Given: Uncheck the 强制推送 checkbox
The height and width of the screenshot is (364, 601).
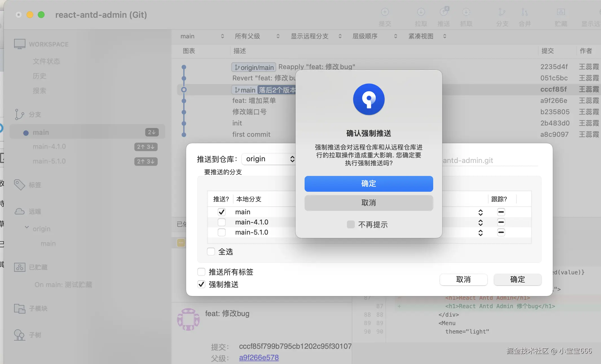Looking at the screenshot, I should pyautogui.click(x=201, y=284).
